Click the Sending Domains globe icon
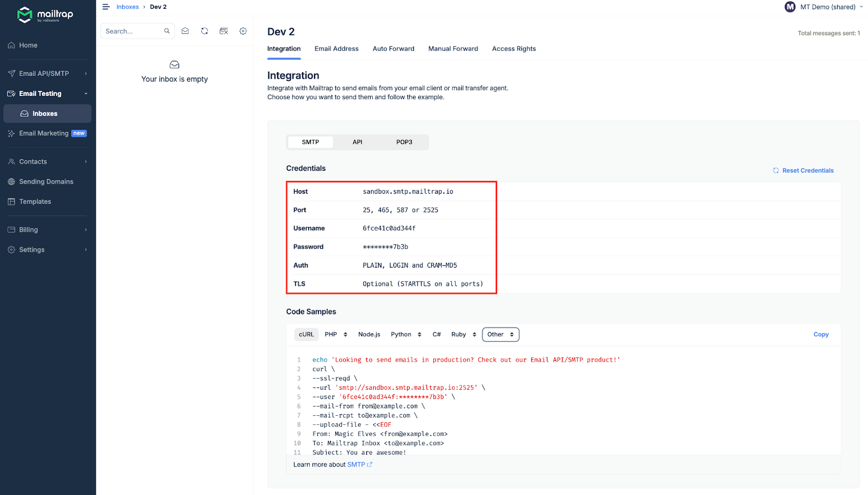The height and width of the screenshot is (495, 868). click(11, 181)
